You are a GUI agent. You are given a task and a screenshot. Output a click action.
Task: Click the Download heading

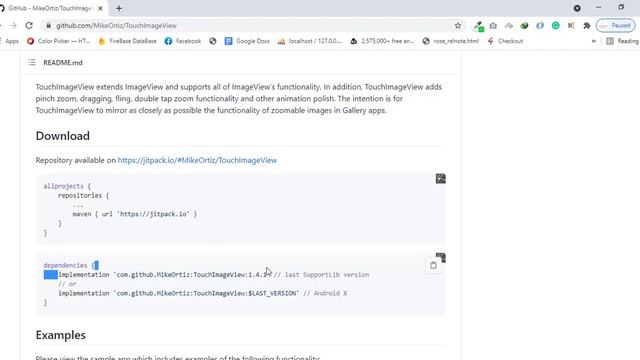tap(62, 136)
